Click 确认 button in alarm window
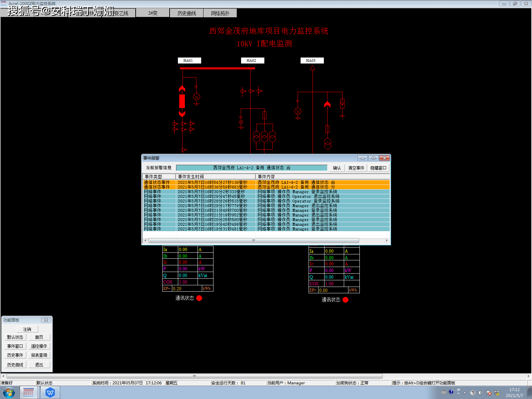 (337, 168)
